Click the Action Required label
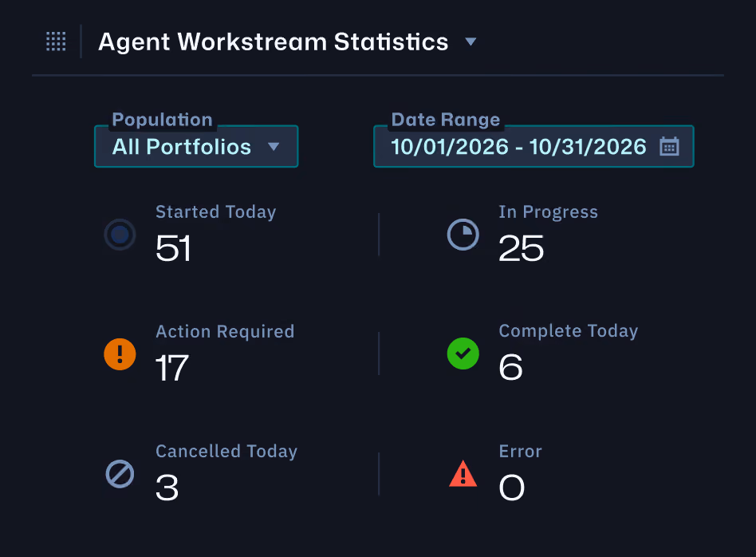The width and height of the screenshot is (756, 557). pos(225,332)
